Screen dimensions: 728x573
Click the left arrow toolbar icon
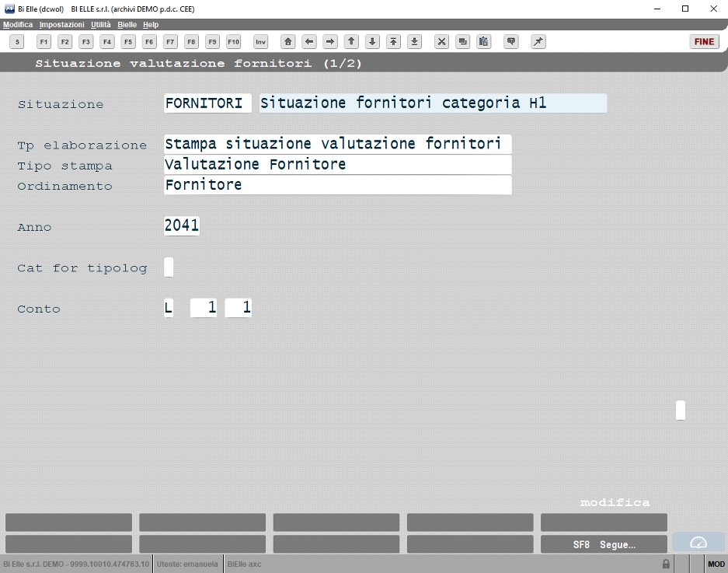pos(309,42)
